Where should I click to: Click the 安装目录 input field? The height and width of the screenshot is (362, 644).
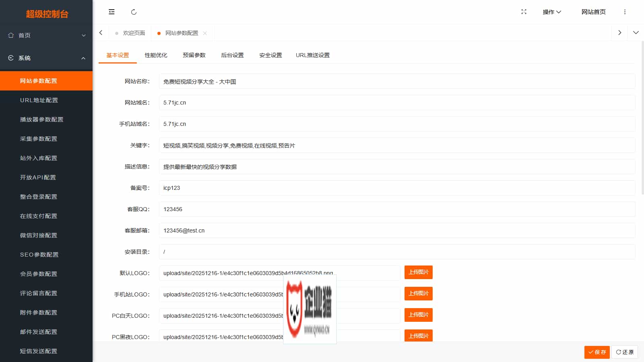pos(397,252)
